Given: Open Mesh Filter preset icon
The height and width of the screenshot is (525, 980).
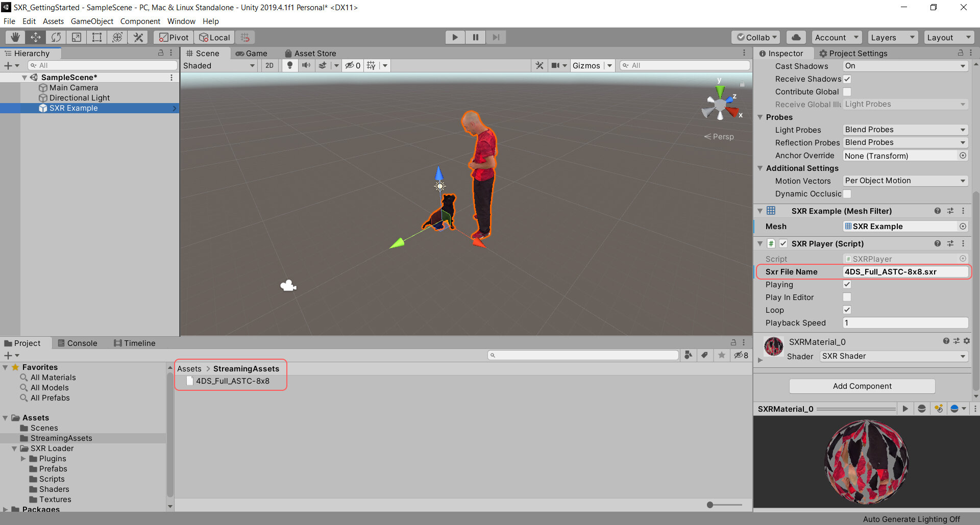Looking at the screenshot, I should tap(950, 211).
